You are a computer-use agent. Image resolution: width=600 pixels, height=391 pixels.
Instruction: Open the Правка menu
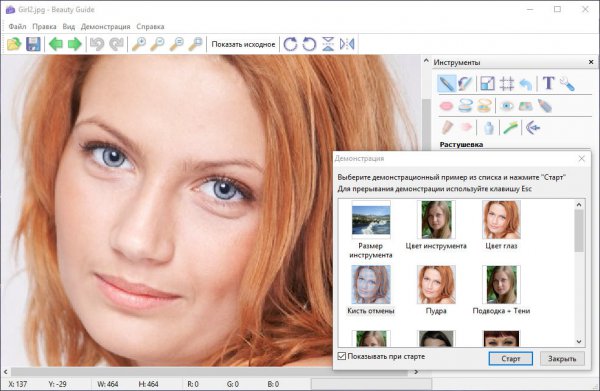pyautogui.click(x=44, y=26)
